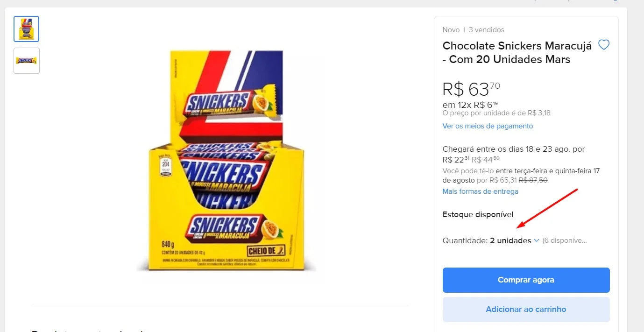Select the Snickers display box thumbnail

coord(27,29)
